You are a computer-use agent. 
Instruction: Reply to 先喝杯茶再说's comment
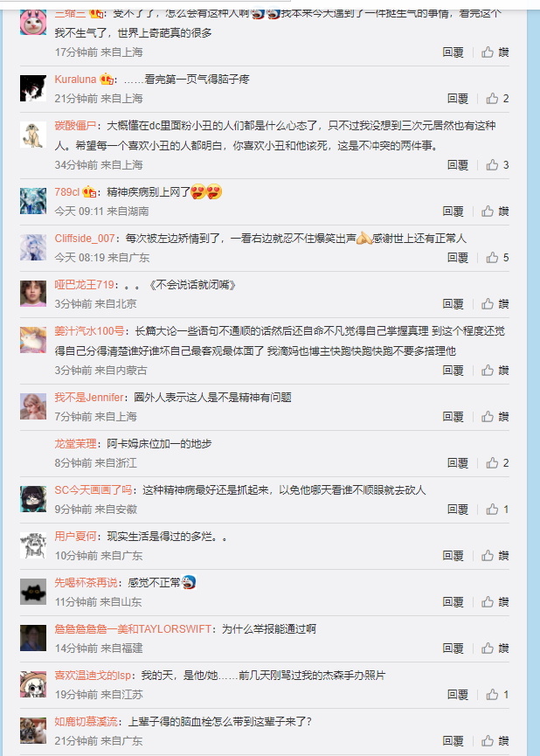(x=453, y=601)
